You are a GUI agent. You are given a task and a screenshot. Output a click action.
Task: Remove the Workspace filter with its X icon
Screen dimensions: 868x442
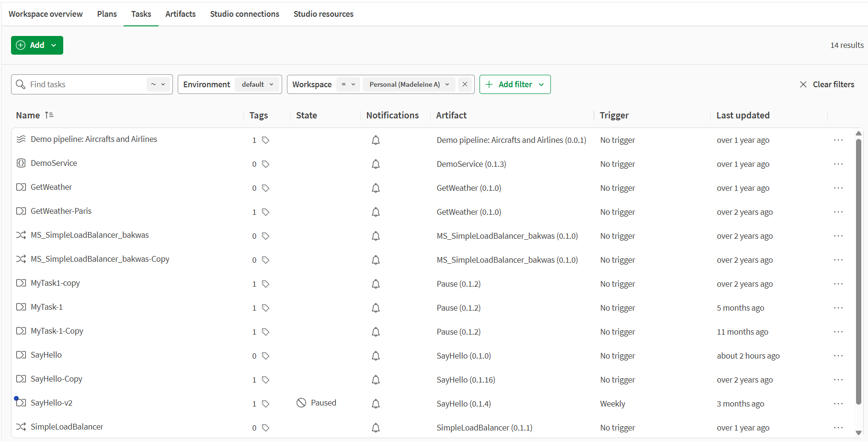click(465, 84)
